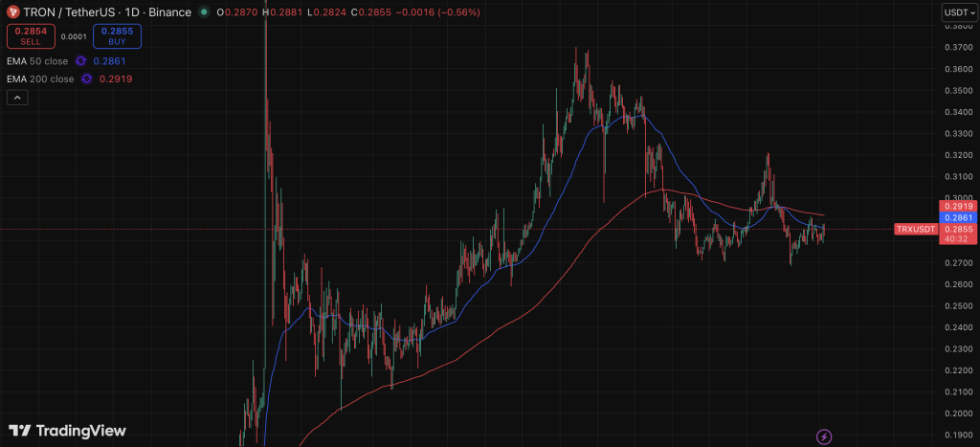The height and width of the screenshot is (447, 980).
Task: Select the EMA 200 close indicator label
Action: tap(41, 78)
